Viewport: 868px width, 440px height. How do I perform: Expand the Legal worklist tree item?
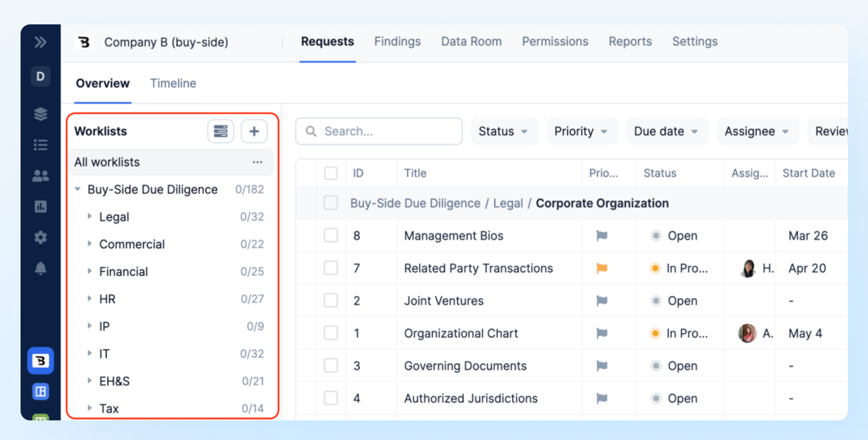click(x=89, y=217)
